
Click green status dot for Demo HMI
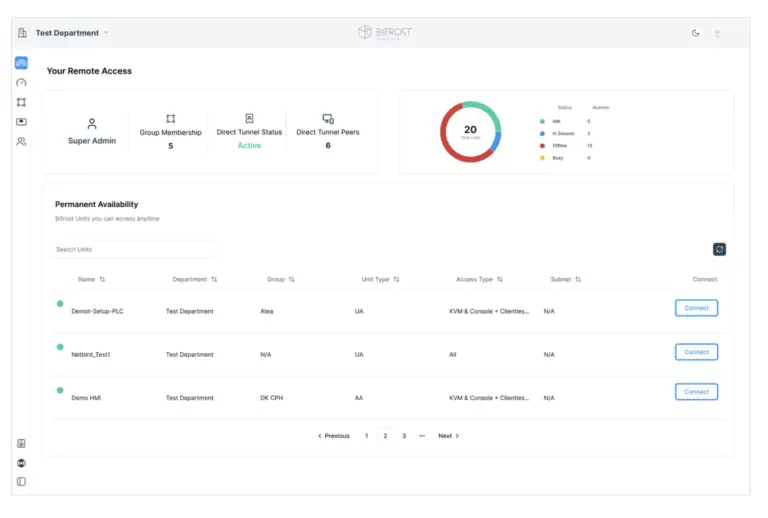pos(60,390)
